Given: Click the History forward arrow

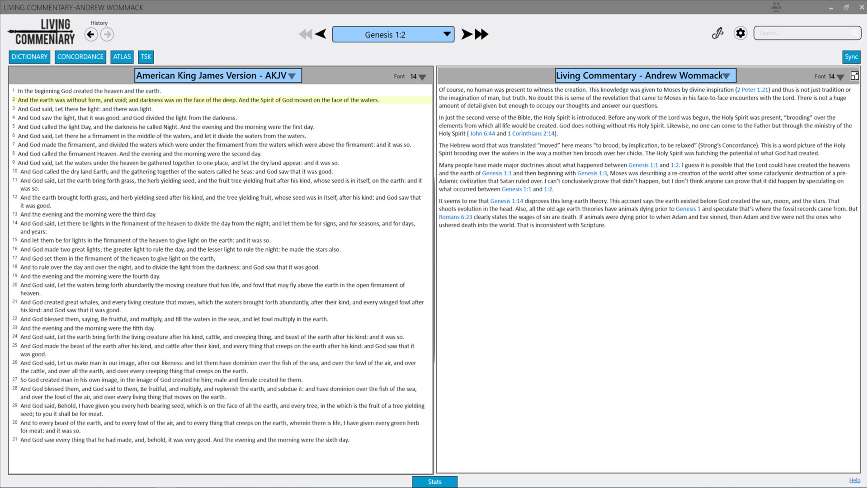Looking at the screenshot, I should pyautogui.click(x=107, y=34).
